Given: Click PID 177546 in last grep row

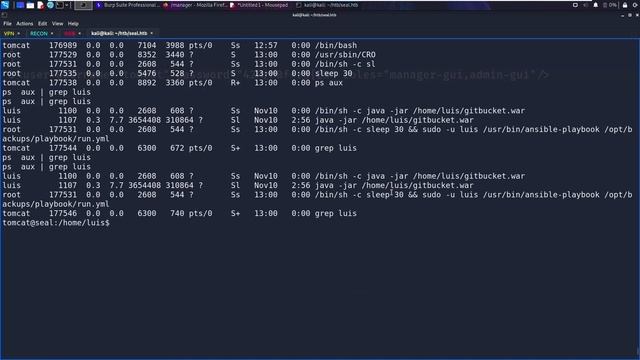Looking at the screenshot, I should pyautogui.click(x=63, y=213).
